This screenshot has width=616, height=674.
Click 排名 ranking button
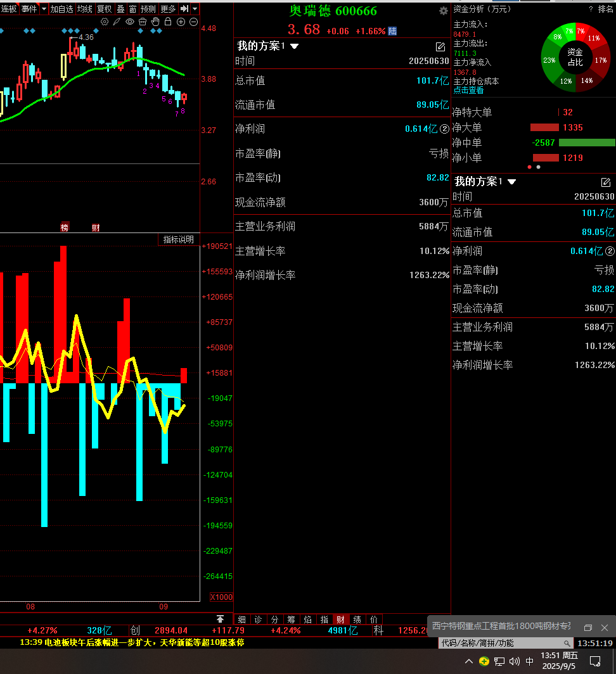[x=606, y=9]
